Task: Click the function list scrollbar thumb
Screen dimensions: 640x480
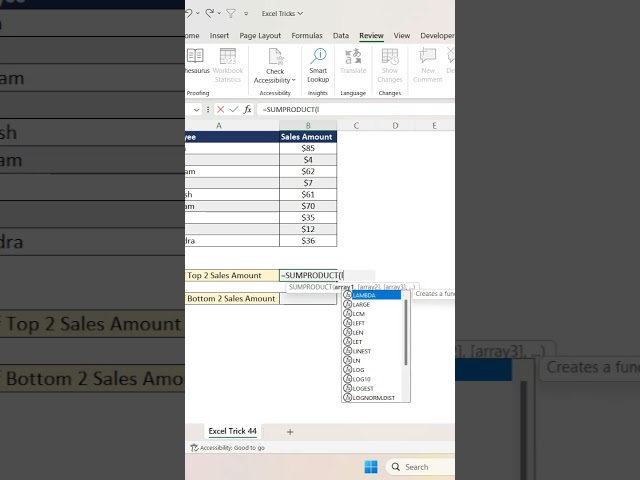Action: 406,333
